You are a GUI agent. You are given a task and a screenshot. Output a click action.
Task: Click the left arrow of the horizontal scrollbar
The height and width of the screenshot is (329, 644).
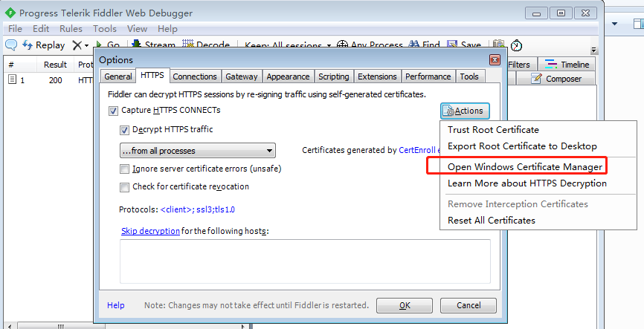10,327
